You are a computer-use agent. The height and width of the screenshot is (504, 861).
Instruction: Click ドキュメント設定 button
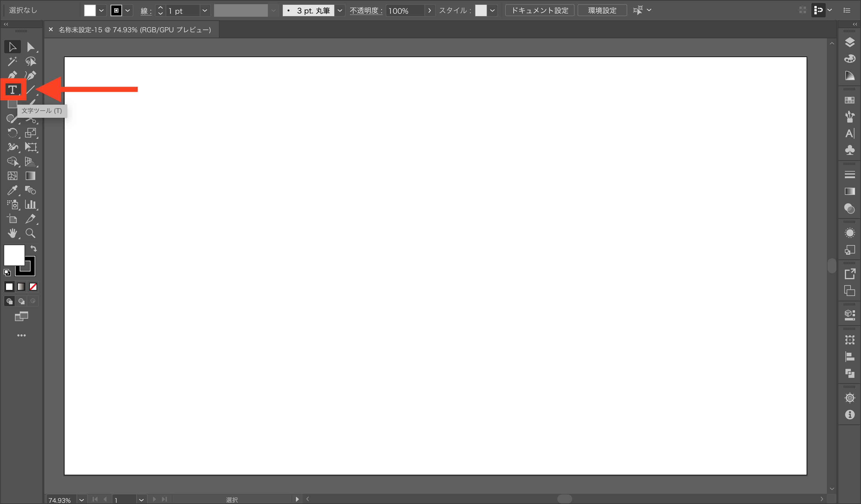(x=540, y=10)
